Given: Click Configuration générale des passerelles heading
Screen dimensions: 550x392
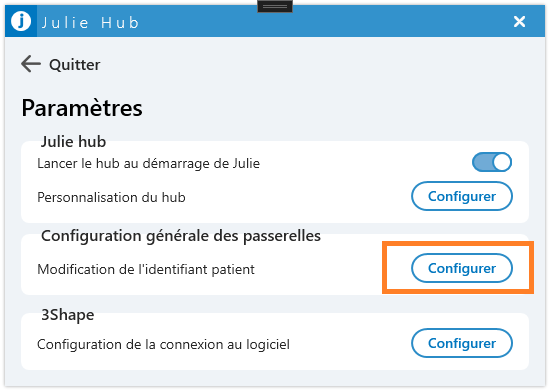Looking at the screenshot, I should click(x=181, y=236).
